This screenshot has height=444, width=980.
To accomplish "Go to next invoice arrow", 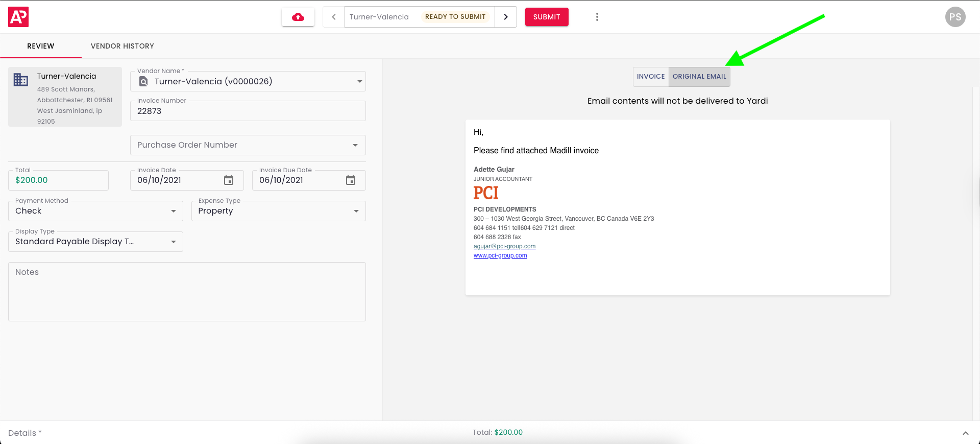I will coord(506,17).
